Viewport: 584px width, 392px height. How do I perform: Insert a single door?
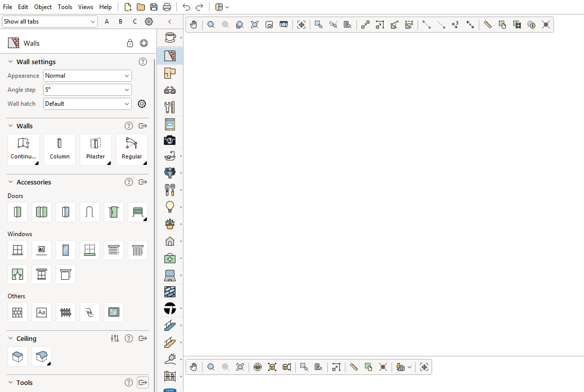18,212
